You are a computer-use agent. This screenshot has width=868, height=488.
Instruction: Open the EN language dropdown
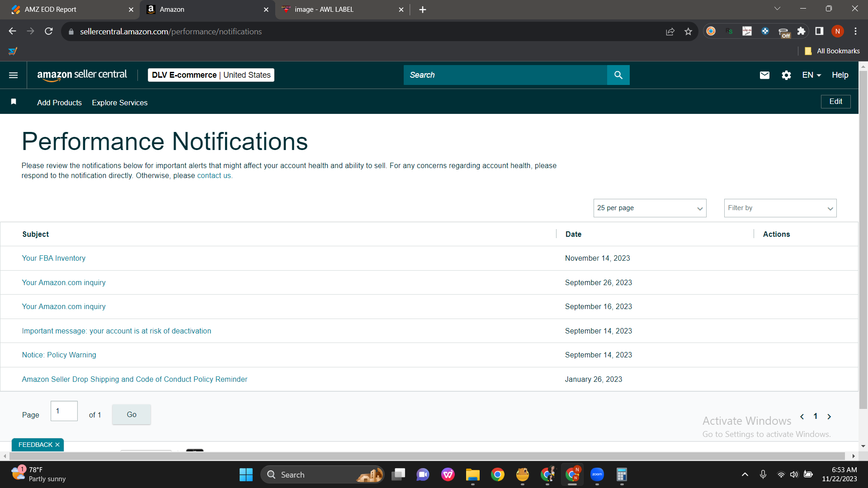(x=811, y=75)
